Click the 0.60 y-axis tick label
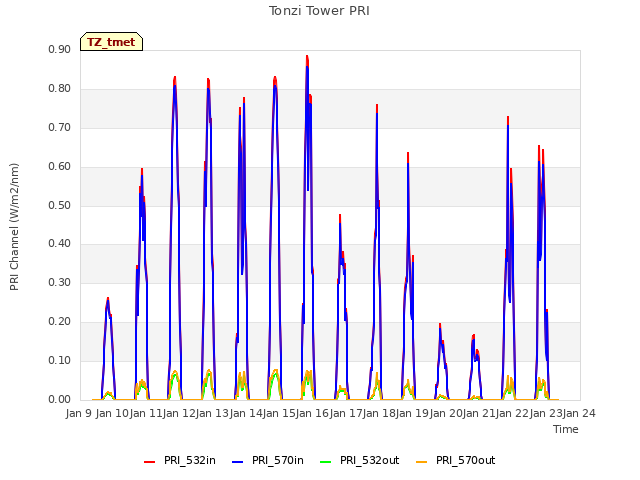640x480 pixels. coord(60,167)
